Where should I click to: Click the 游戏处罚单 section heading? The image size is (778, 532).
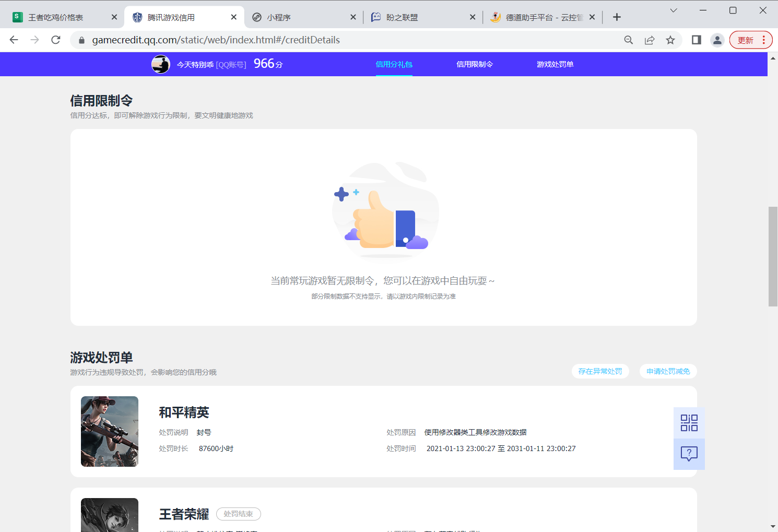[x=101, y=358]
